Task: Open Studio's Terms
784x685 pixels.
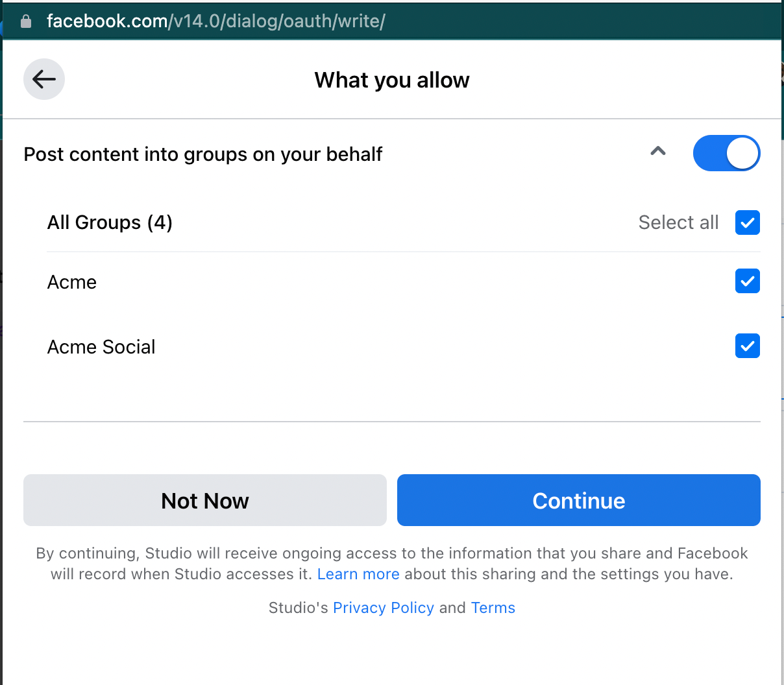Action: [x=493, y=608]
